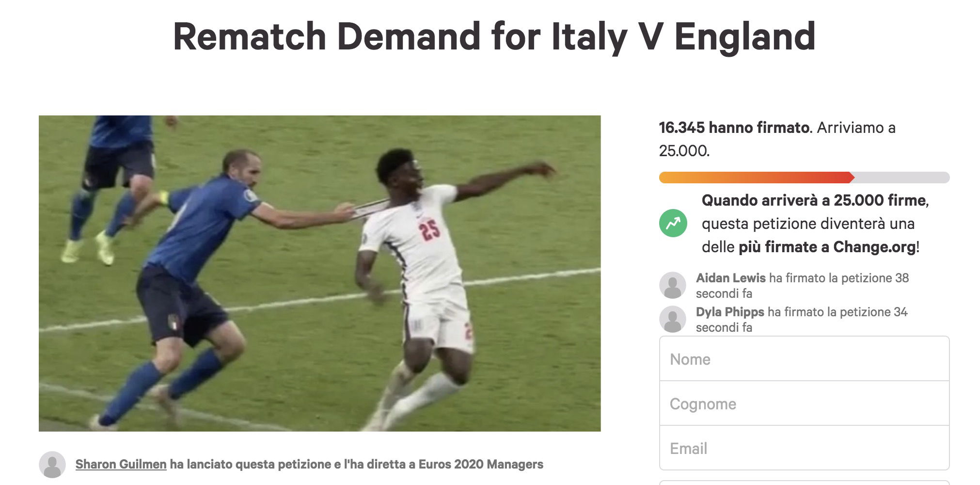Screen dimensions: 980x485
Task: Click the 16.345 hanno firmato count
Action: (734, 128)
